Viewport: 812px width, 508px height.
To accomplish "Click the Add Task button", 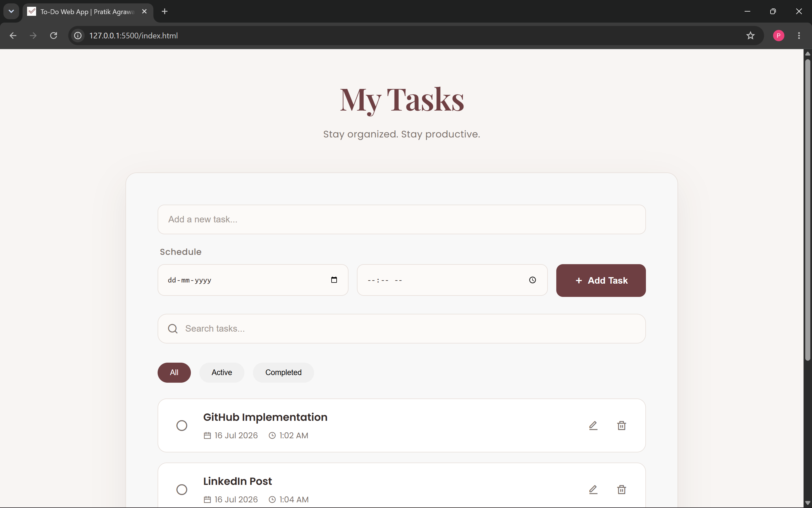I will 601,281.
